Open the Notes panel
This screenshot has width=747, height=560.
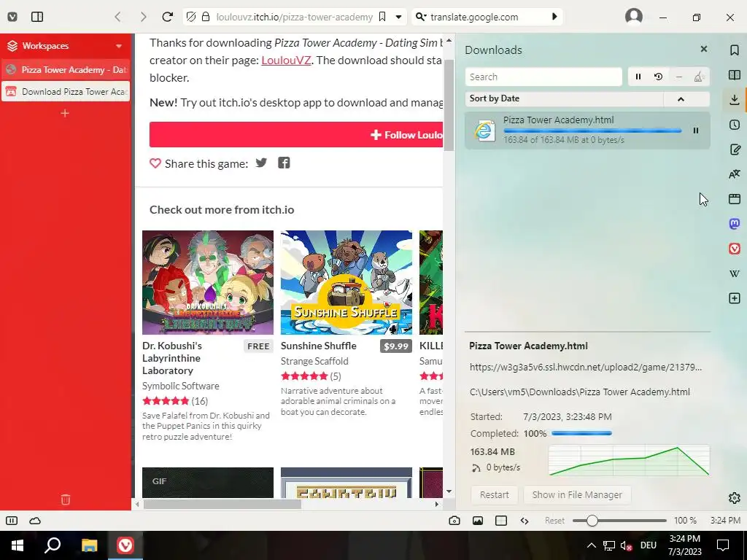(735, 149)
